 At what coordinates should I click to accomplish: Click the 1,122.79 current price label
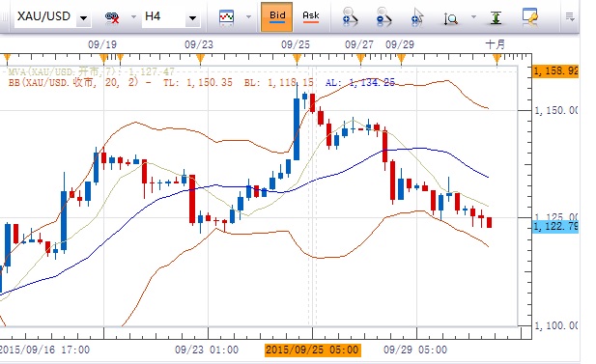point(555,227)
